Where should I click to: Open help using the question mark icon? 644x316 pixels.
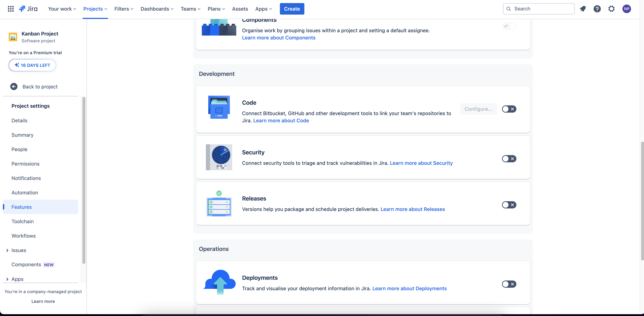tap(597, 9)
